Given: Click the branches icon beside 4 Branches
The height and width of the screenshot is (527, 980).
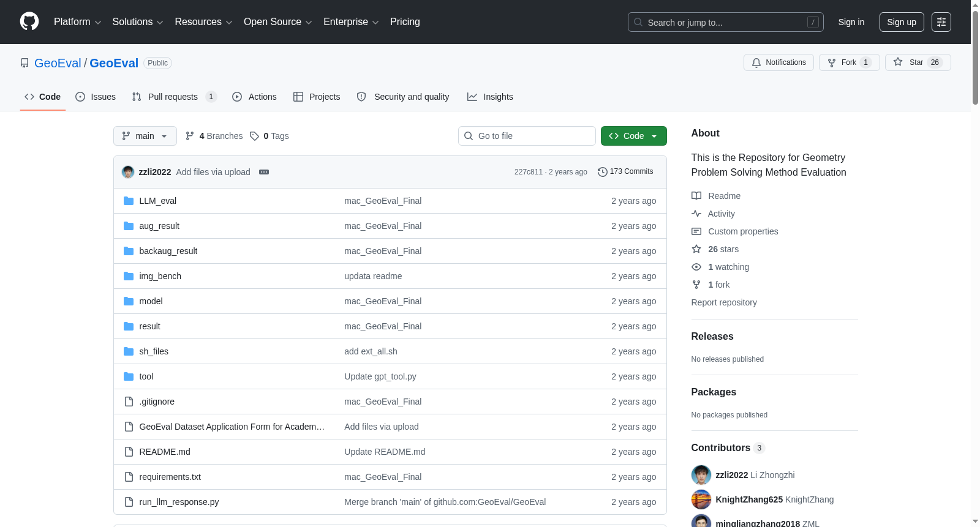Looking at the screenshot, I should coord(190,136).
